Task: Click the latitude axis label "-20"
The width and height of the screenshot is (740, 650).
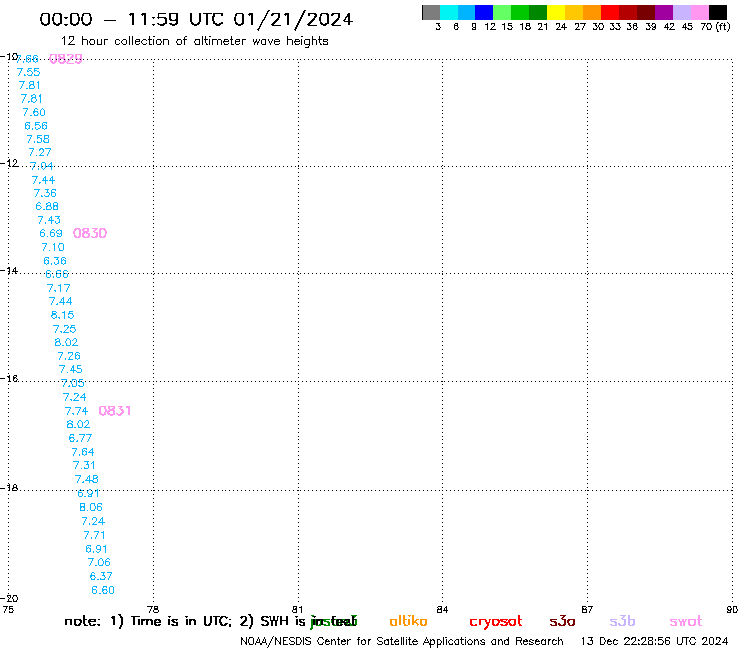Action: click(x=9, y=599)
